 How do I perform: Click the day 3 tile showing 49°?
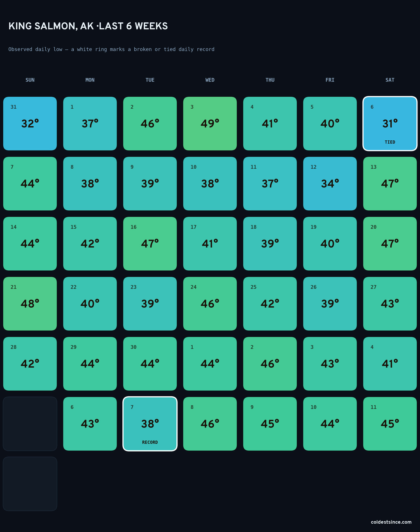tap(210, 124)
